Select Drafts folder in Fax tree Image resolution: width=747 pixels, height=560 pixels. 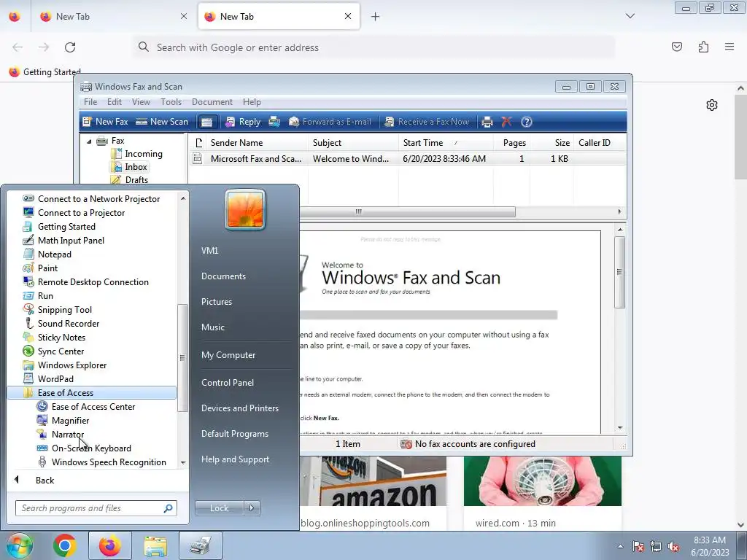[136, 180]
